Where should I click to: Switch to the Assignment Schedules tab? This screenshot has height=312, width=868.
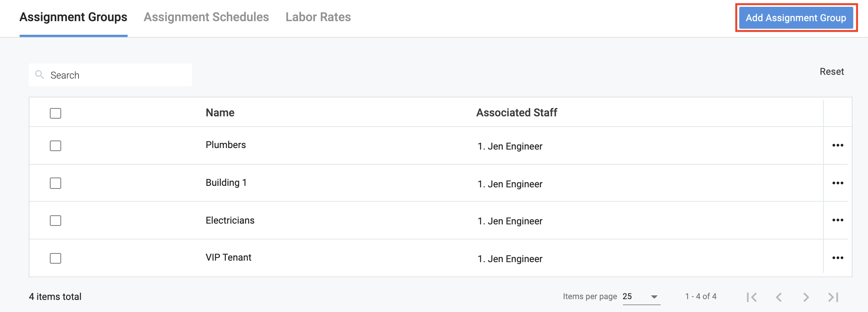206,17
